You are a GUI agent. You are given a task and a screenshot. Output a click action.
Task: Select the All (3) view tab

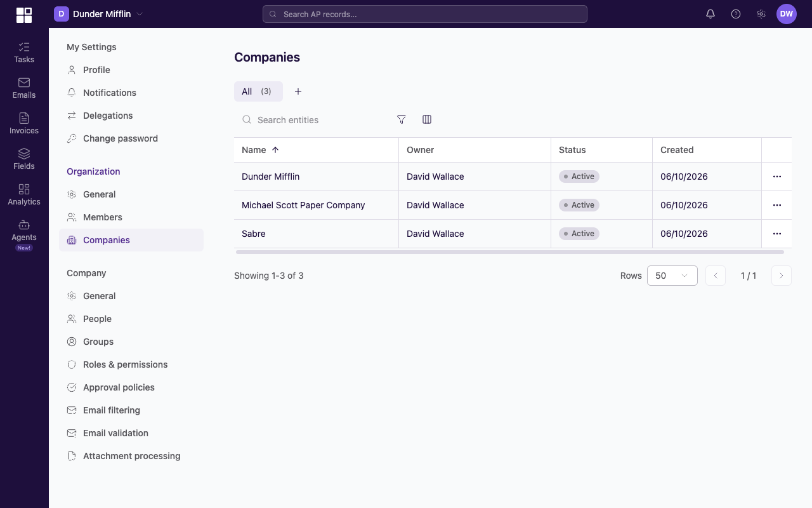[258, 91]
